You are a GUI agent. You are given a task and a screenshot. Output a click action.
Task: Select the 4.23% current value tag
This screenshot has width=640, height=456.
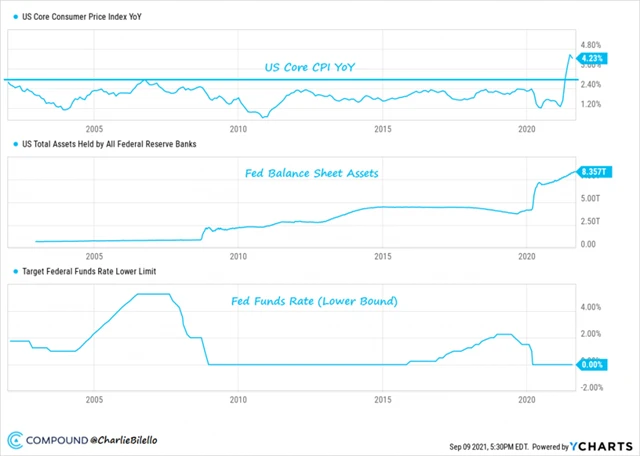point(588,59)
